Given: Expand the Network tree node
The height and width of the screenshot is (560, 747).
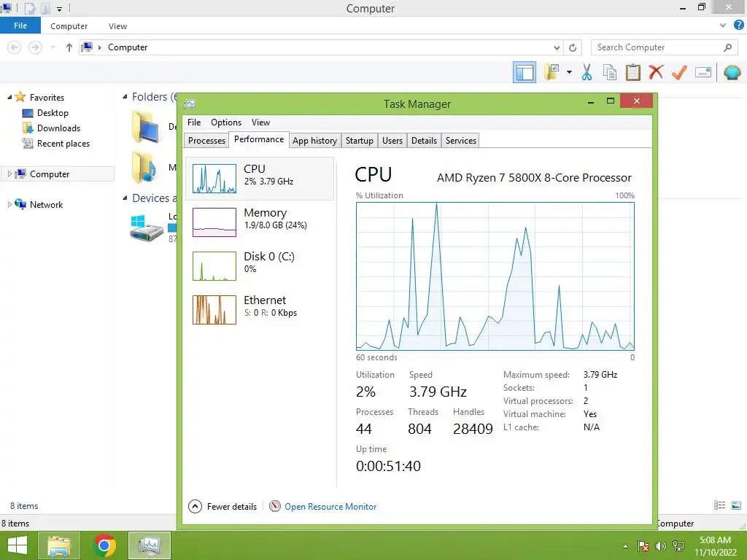Looking at the screenshot, I should pos(9,205).
